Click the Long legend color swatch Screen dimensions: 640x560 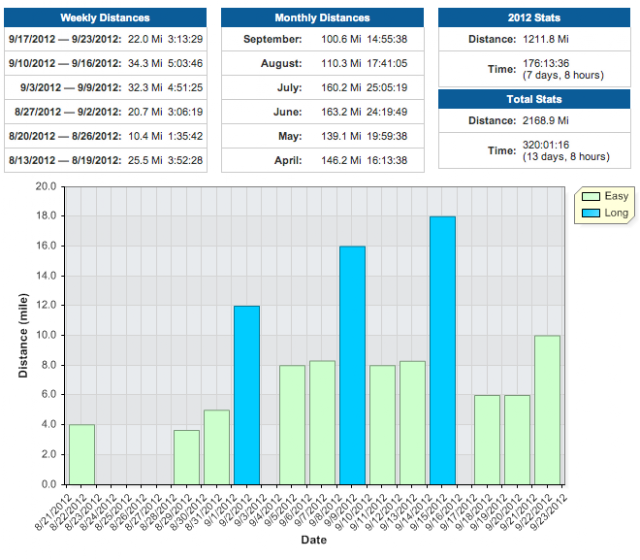[591, 213]
